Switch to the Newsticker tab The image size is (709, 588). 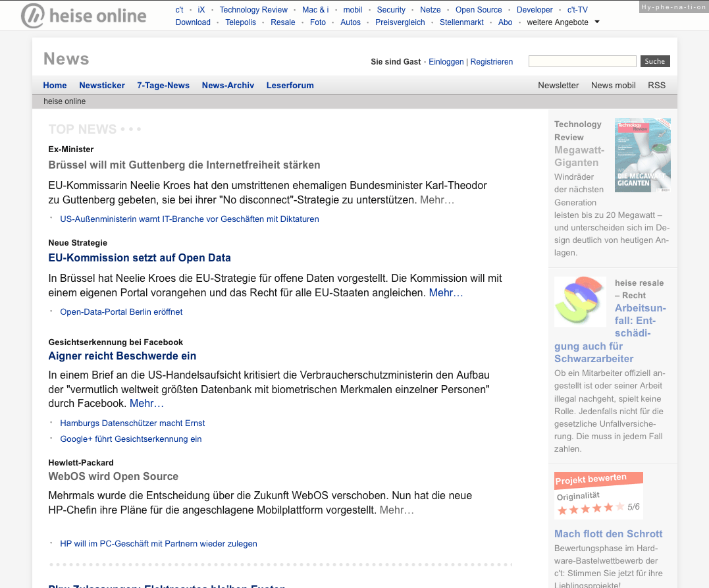pos(102,85)
